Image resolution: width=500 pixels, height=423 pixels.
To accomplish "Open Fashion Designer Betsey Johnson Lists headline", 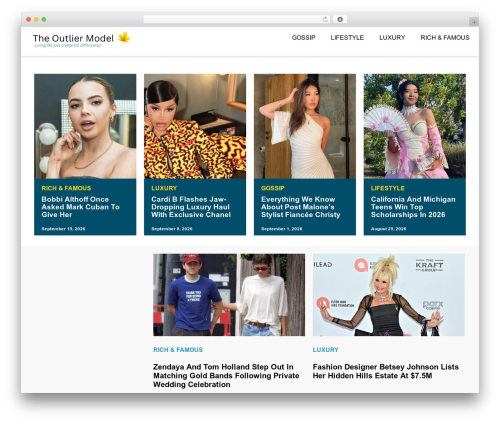I will [x=386, y=371].
